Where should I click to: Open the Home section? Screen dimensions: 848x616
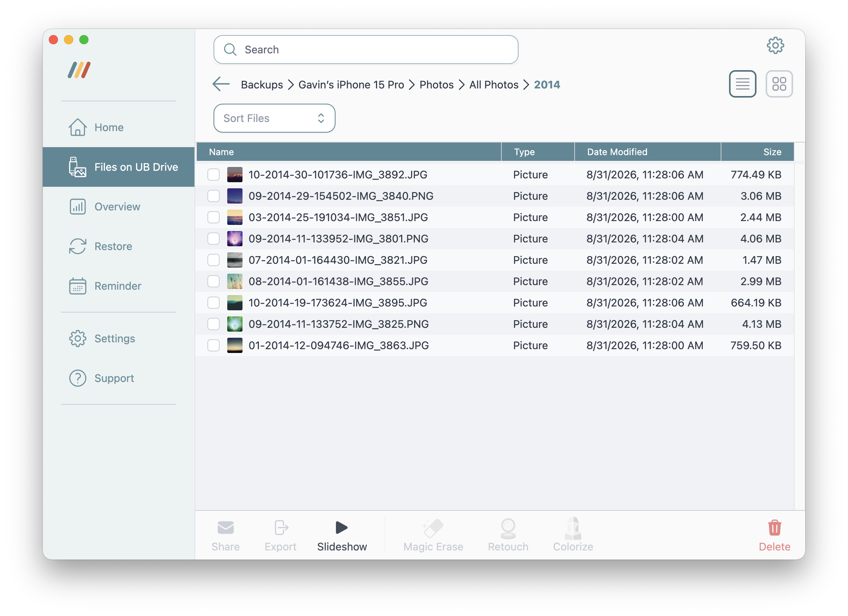click(119, 127)
